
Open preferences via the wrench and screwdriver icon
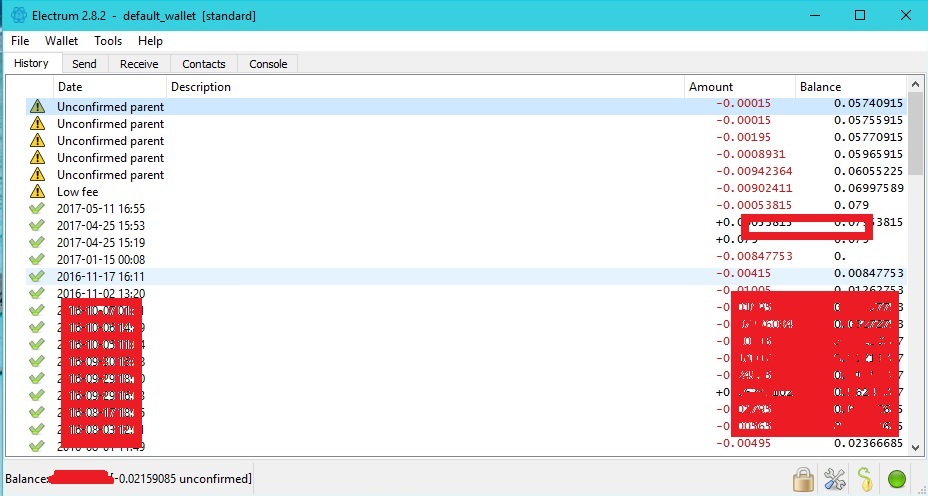pos(834,478)
